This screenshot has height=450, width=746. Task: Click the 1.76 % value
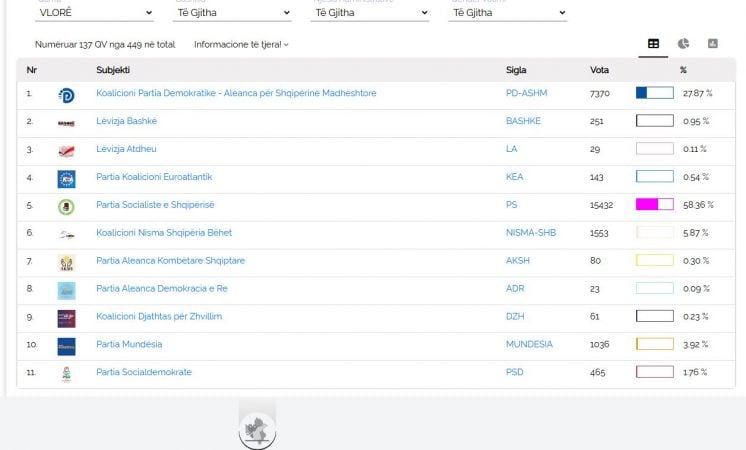pyautogui.click(x=695, y=372)
